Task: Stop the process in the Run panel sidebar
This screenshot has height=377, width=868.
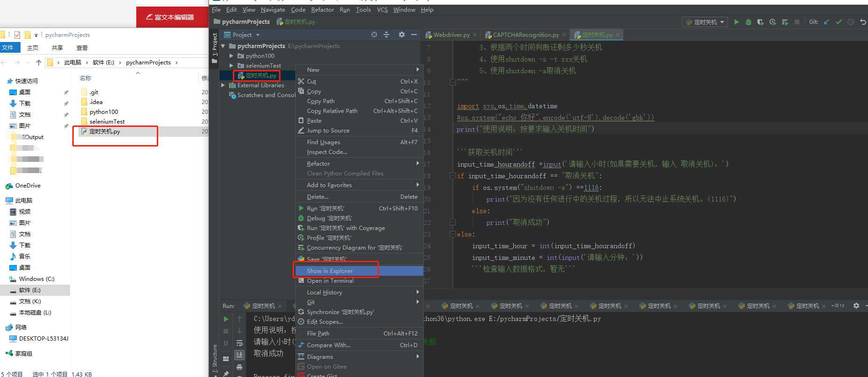Action: (226, 331)
